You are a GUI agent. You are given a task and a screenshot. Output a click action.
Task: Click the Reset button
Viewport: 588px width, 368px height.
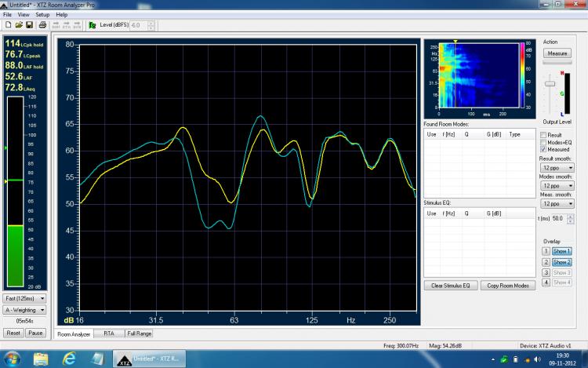13,333
